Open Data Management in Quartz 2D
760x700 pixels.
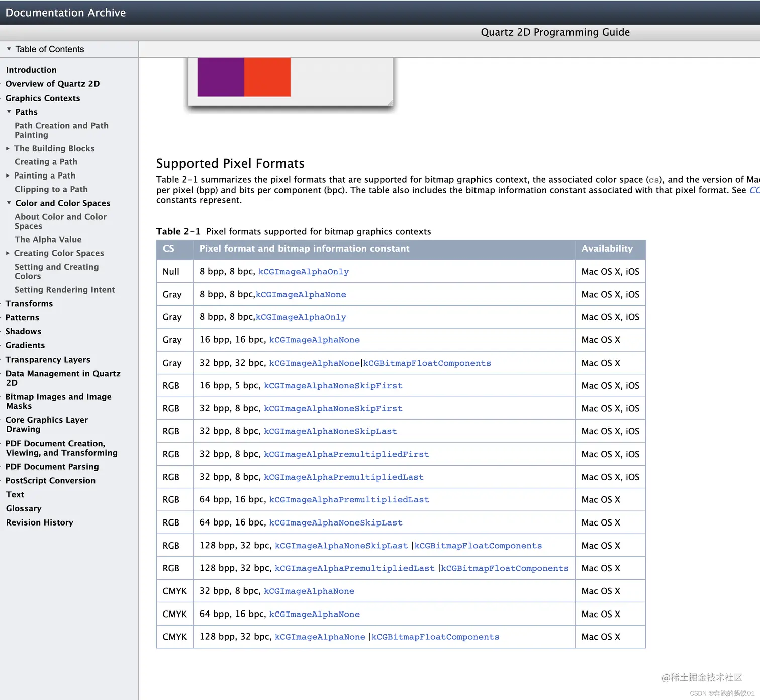coord(63,378)
